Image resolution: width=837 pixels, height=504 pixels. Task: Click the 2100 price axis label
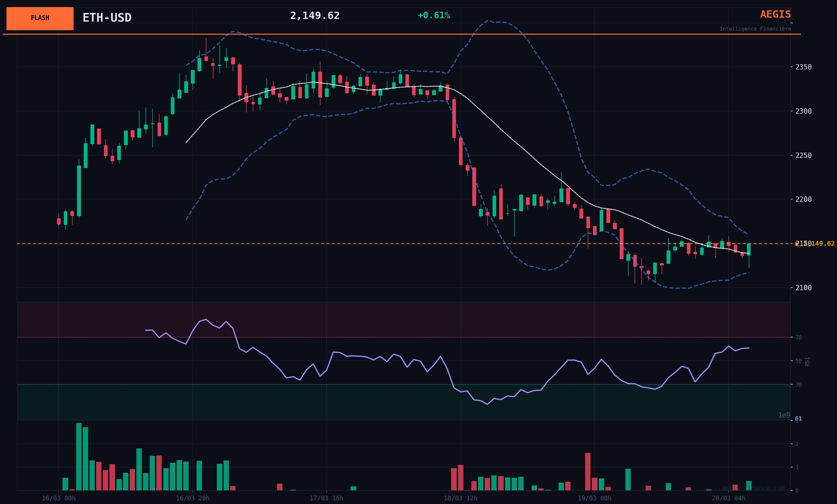click(803, 288)
